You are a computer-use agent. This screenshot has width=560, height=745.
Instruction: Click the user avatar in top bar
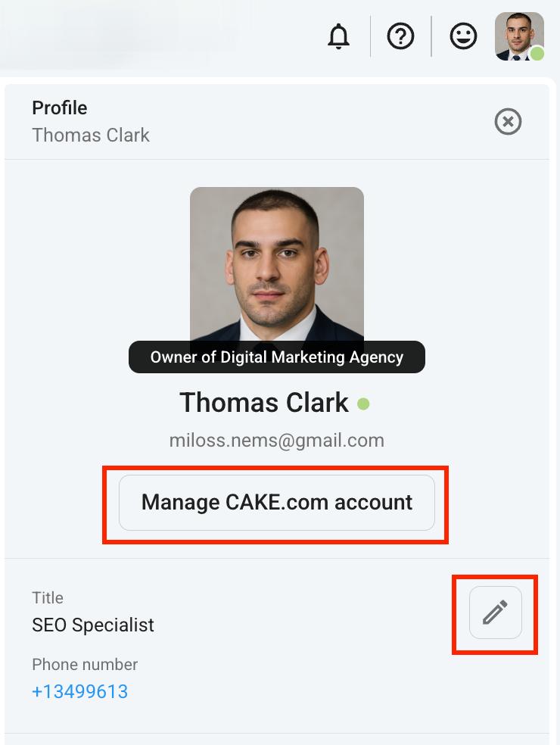coord(518,36)
